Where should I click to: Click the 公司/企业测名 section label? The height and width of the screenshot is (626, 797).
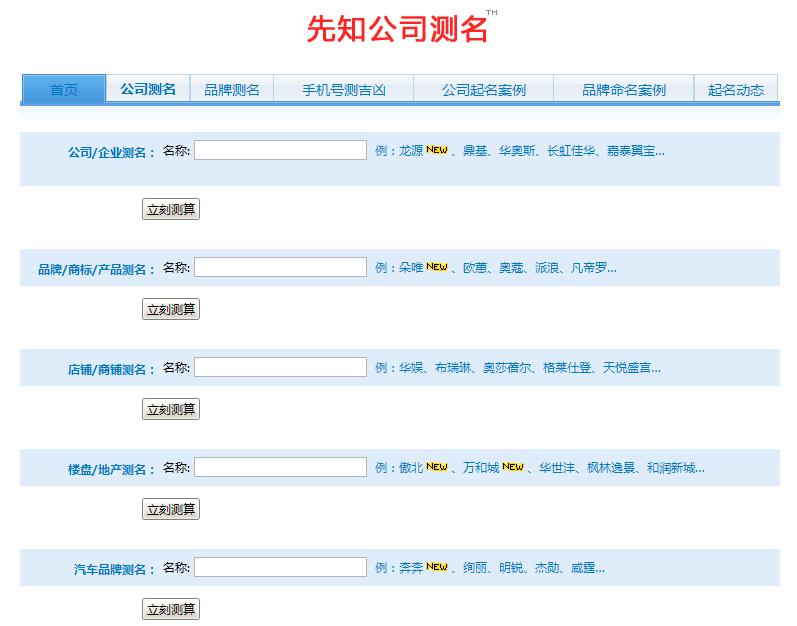(111, 152)
